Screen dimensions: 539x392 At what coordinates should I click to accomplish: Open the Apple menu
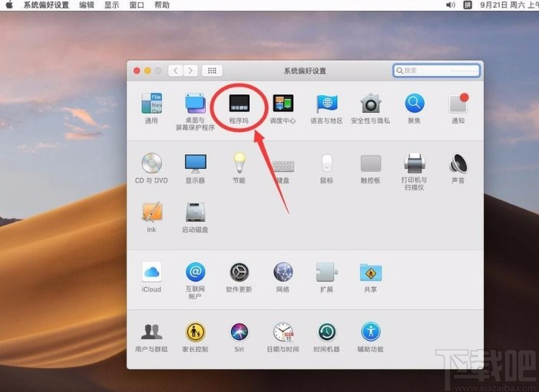(9, 5)
